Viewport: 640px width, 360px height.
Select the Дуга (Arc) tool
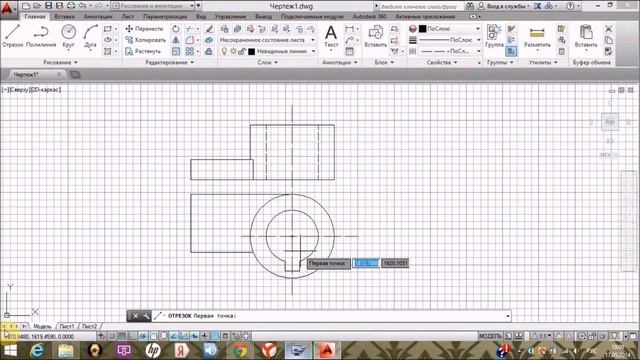pos(90,36)
